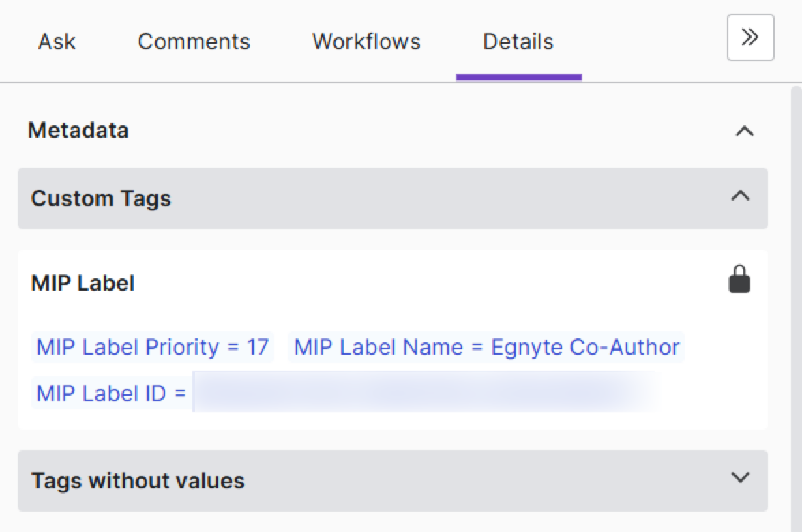Click the MIP Label Name = Egnyte Co-Author tag
Image resolution: width=802 pixels, height=532 pixels.
(486, 347)
